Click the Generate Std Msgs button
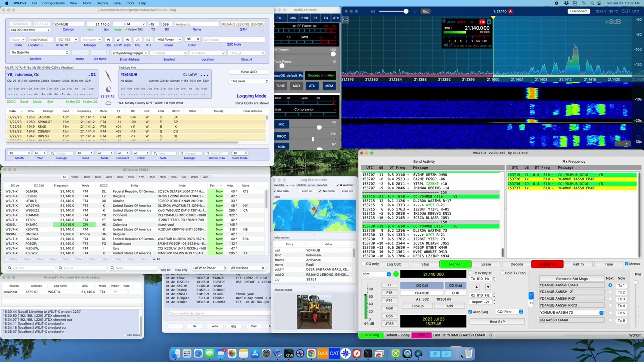Viewport: 644px width, 362px height. [x=572, y=278]
